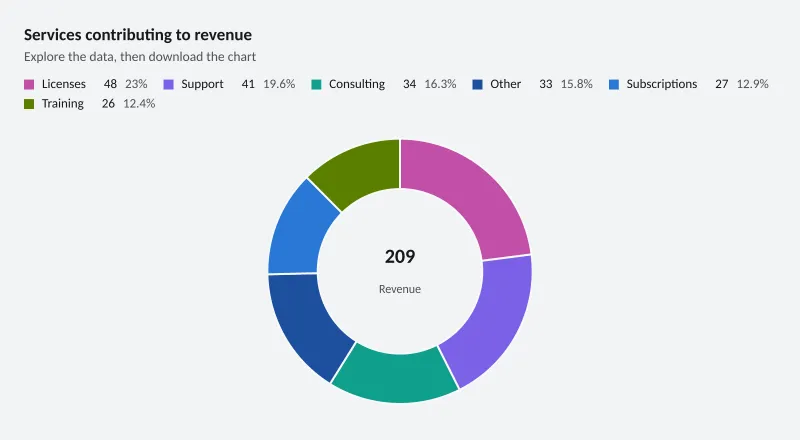The image size is (800, 440).
Task: Select the Consulting legend label
Action: click(357, 84)
